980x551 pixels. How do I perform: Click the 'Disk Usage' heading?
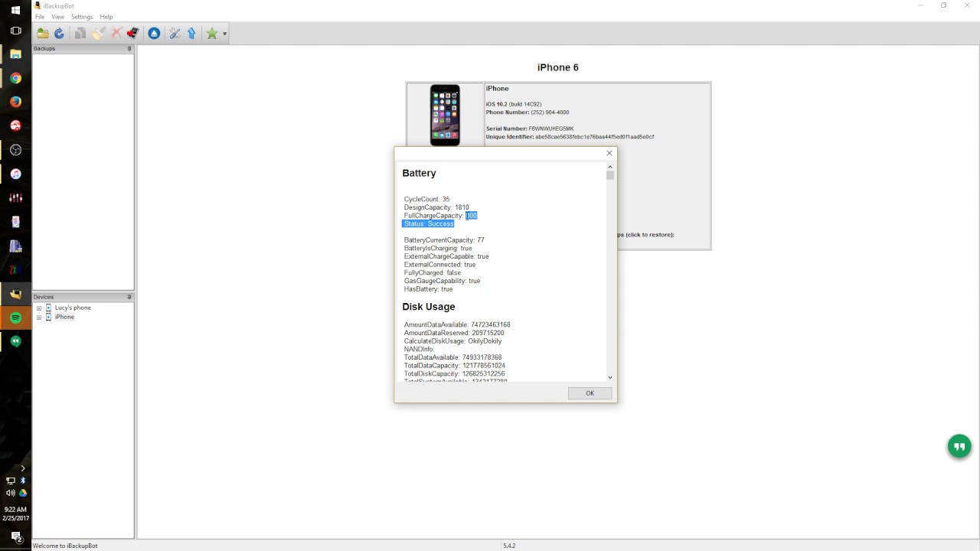[429, 307]
